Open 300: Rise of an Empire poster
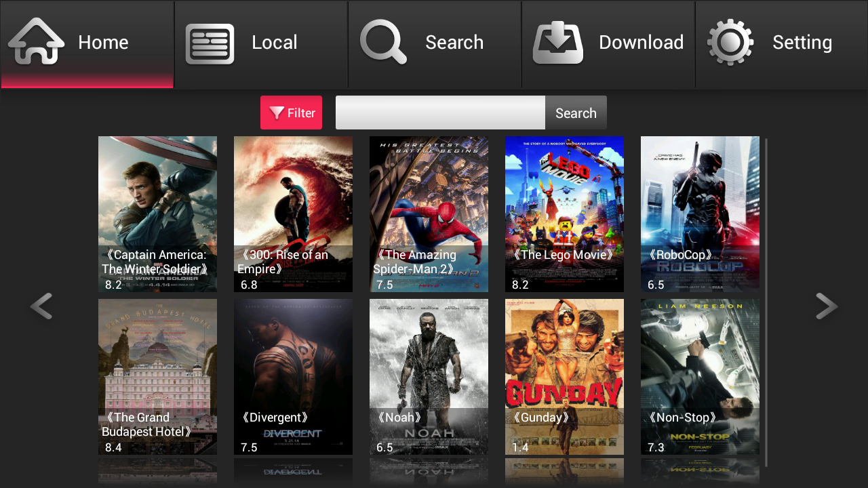The width and height of the screenshot is (868, 488). [293, 214]
